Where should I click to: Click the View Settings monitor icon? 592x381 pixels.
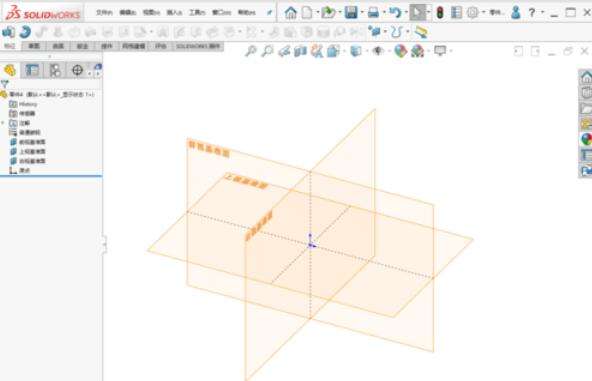tap(440, 50)
